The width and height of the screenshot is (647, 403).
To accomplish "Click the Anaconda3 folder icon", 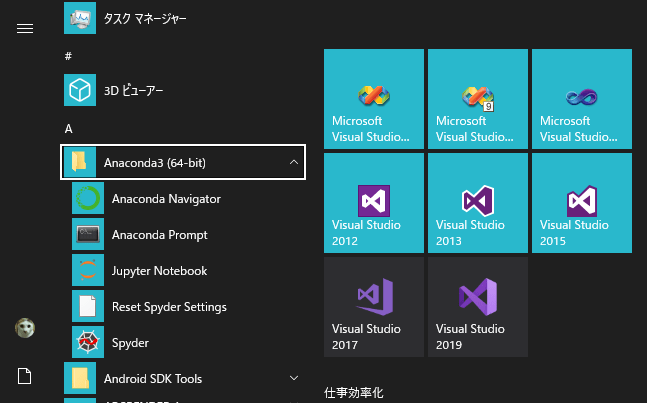I will pos(80,162).
